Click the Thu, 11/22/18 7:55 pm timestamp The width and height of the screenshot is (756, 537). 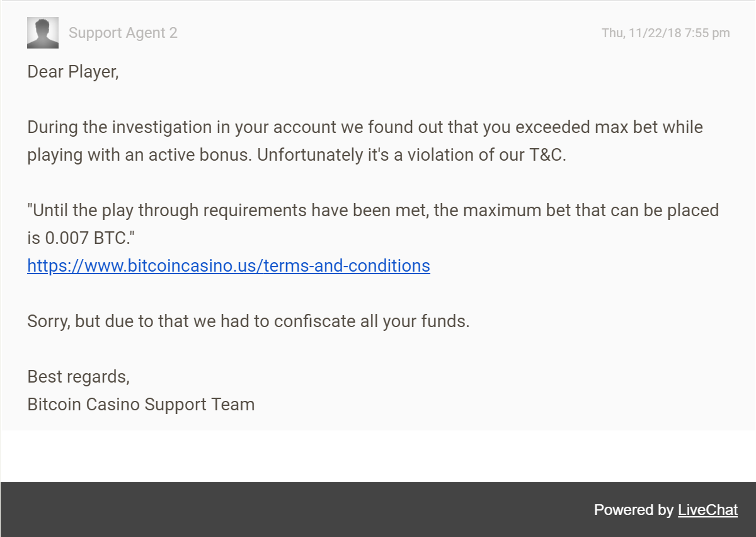coord(665,33)
